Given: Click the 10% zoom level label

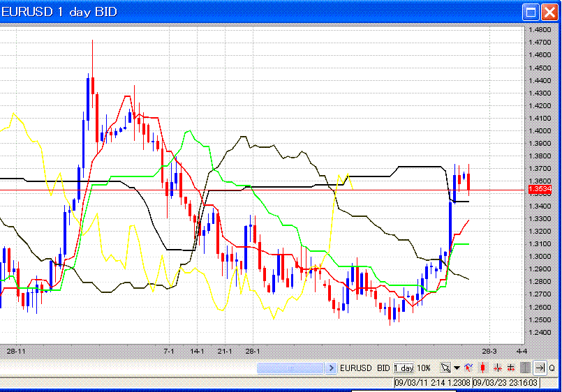Looking at the screenshot, I should (x=424, y=368).
